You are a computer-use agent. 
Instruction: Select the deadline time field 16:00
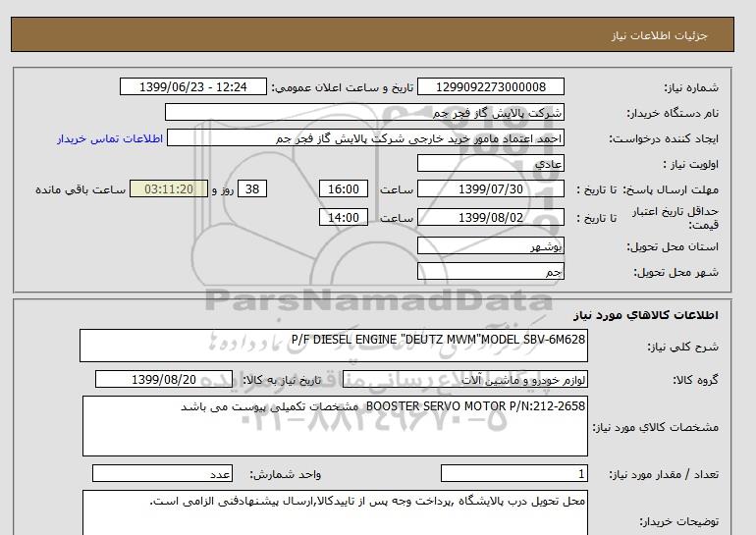click(x=344, y=188)
